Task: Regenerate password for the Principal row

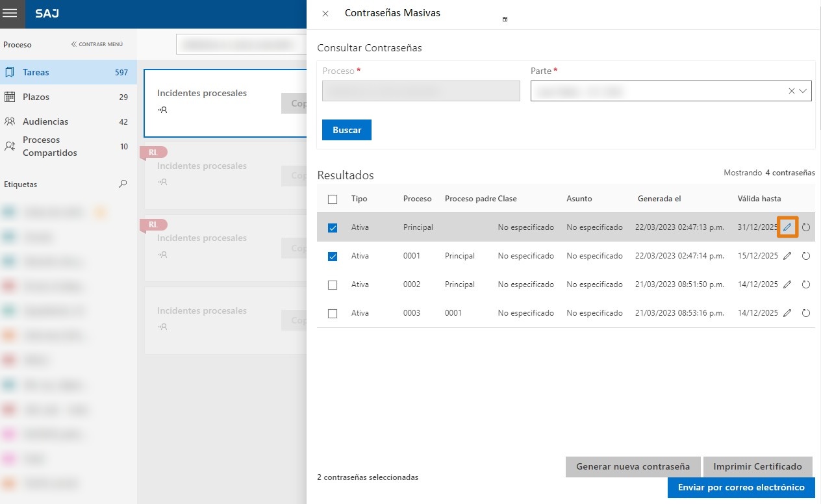Action: pos(806,227)
